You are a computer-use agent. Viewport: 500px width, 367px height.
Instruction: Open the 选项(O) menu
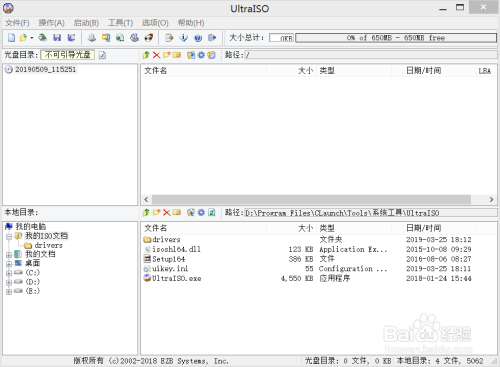click(155, 23)
